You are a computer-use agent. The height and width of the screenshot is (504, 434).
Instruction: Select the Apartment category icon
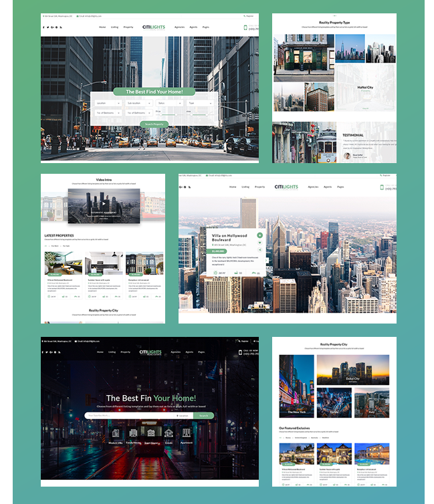coord(187,434)
